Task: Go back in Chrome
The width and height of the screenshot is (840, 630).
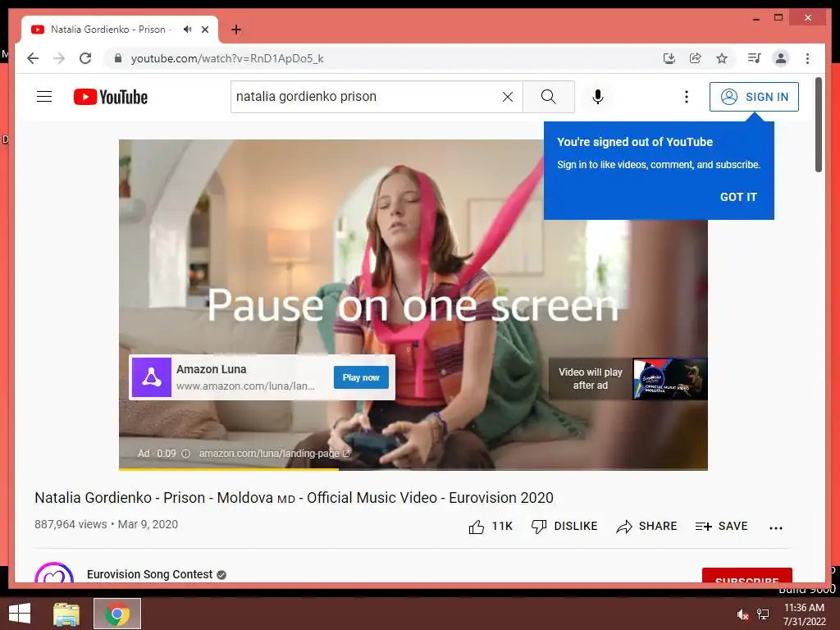Action: (33, 58)
